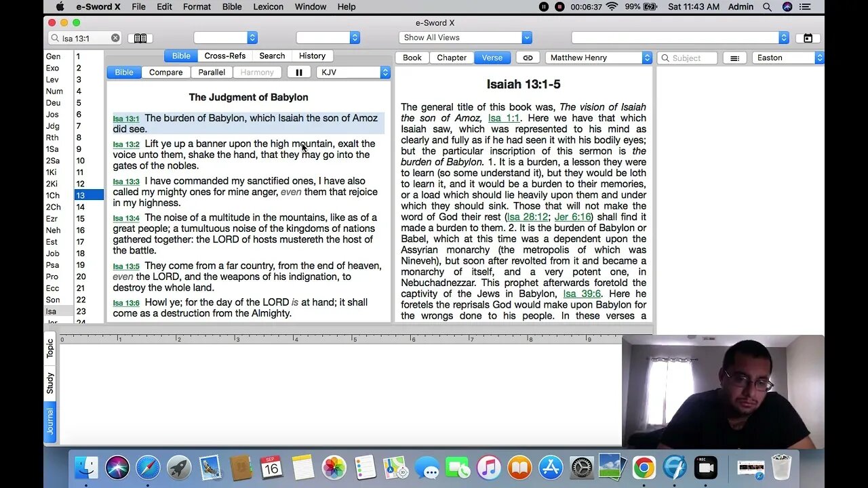Open the Show All Views dropdown
Image resolution: width=868 pixels, height=488 pixels.
pyautogui.click(x=465, y=38)
